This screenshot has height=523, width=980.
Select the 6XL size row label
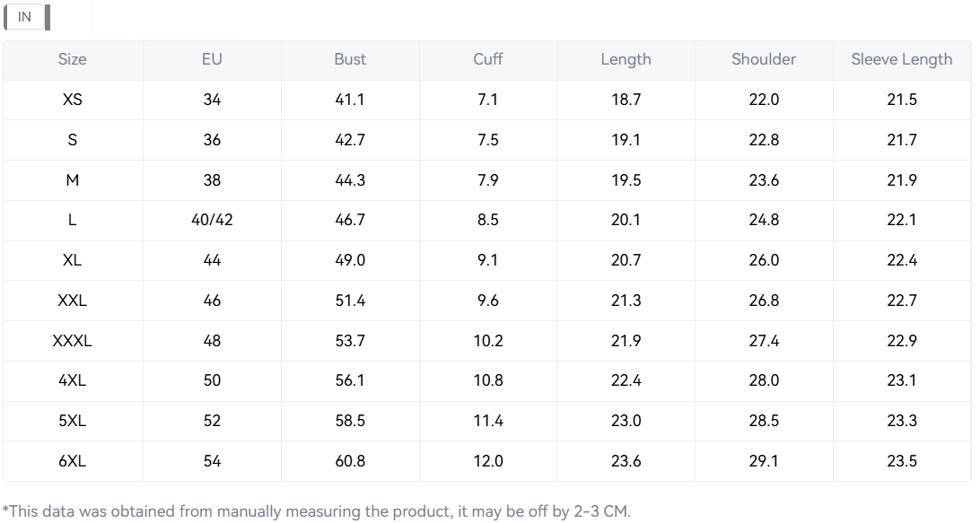[x=73, y=461]
